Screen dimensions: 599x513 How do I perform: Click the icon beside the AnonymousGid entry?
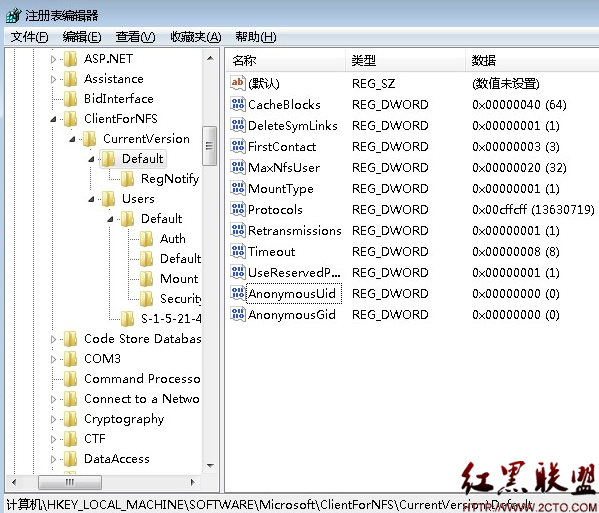click(238, 314)
